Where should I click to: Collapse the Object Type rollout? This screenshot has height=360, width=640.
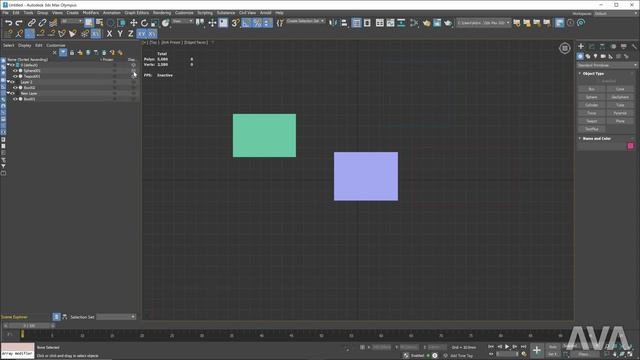[580, 73]
